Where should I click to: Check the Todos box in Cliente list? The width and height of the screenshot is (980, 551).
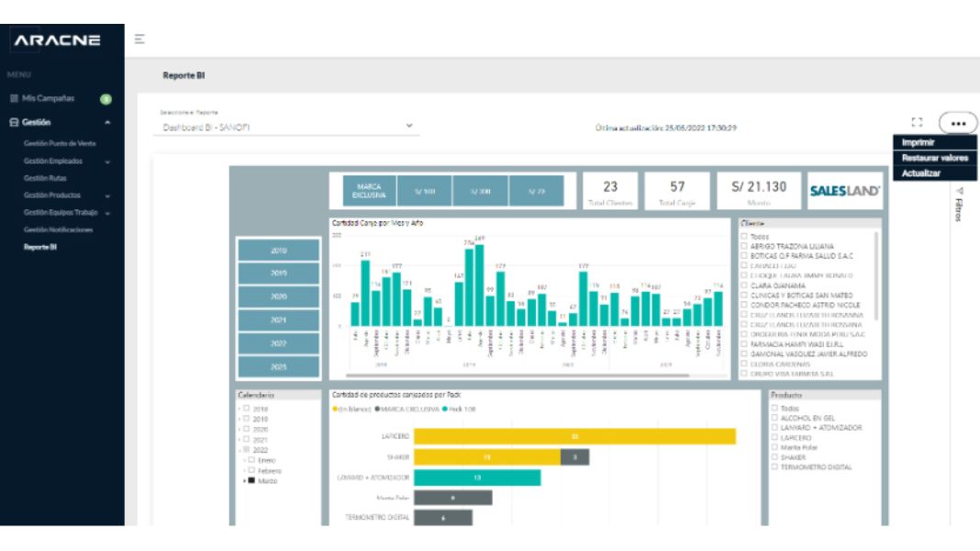(744, 236)
